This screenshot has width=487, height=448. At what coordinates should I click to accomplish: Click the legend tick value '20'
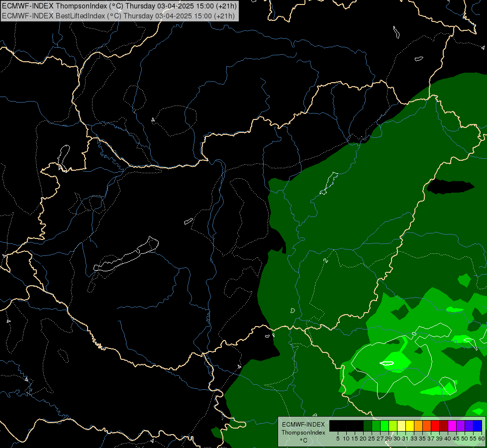pyautogui.click(x=363, y=439)
